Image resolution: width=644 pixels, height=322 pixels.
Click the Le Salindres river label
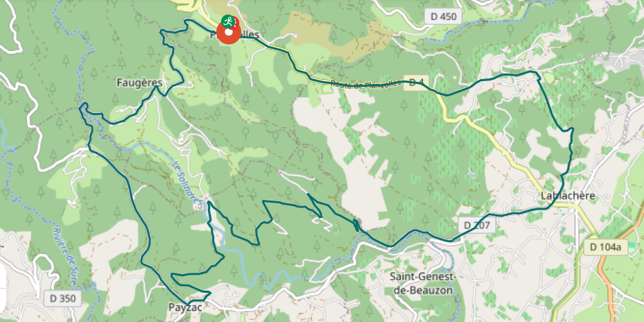click(187, 184)
